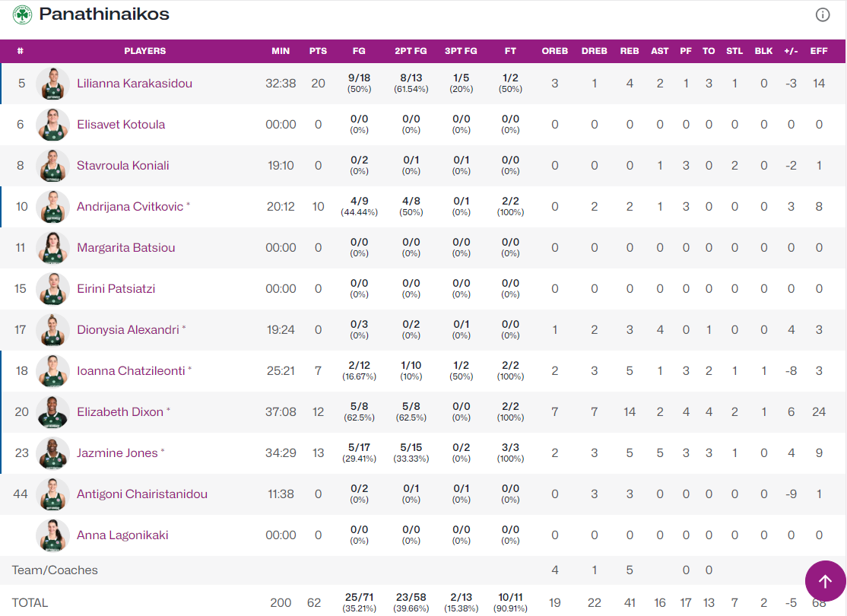The height and width of the screenshot is (616, 847).
Task: Click the Panathinaikos team heading
Action: click(104, 14)
